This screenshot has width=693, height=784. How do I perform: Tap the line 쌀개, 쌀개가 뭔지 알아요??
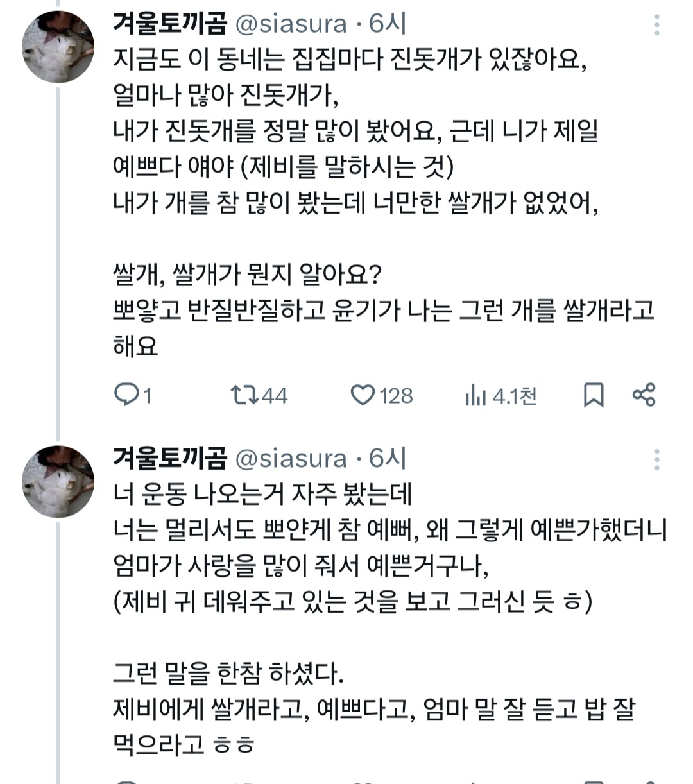[247, 275]
